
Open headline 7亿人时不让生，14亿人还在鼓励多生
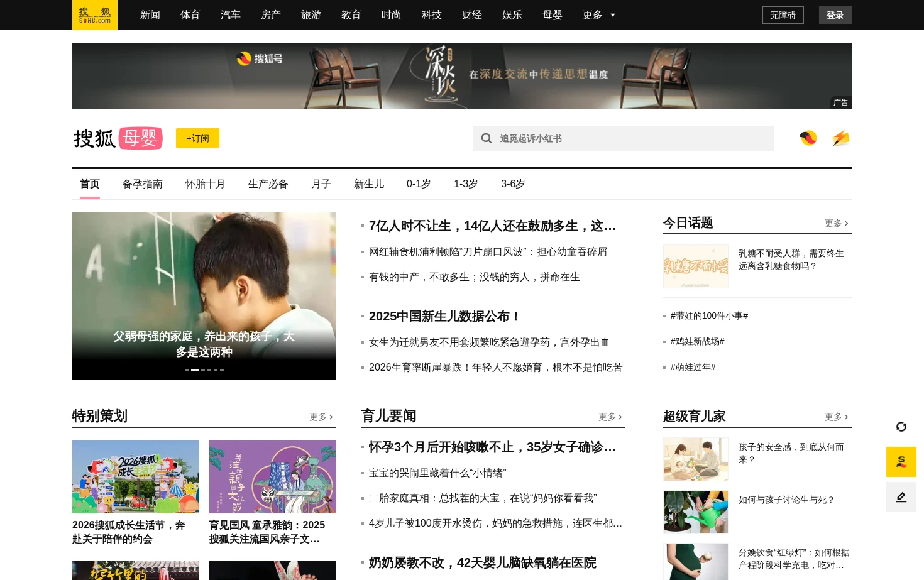pyautogui.click(x=492, y=226)
